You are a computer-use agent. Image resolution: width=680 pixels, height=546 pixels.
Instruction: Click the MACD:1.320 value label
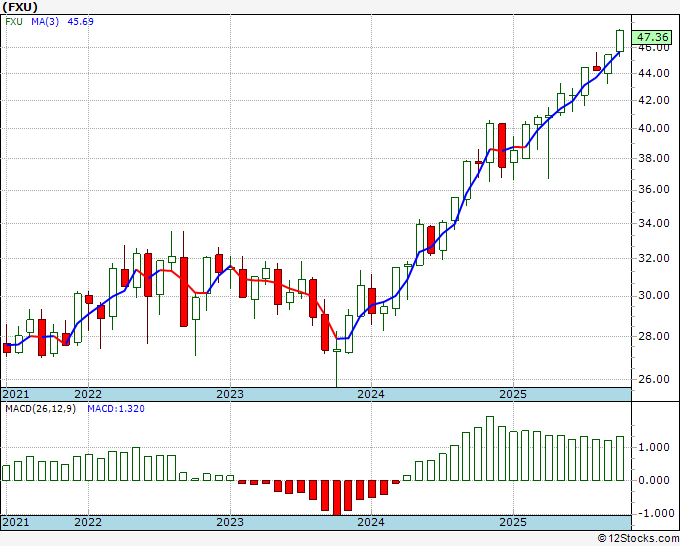(x=116, y=409)
